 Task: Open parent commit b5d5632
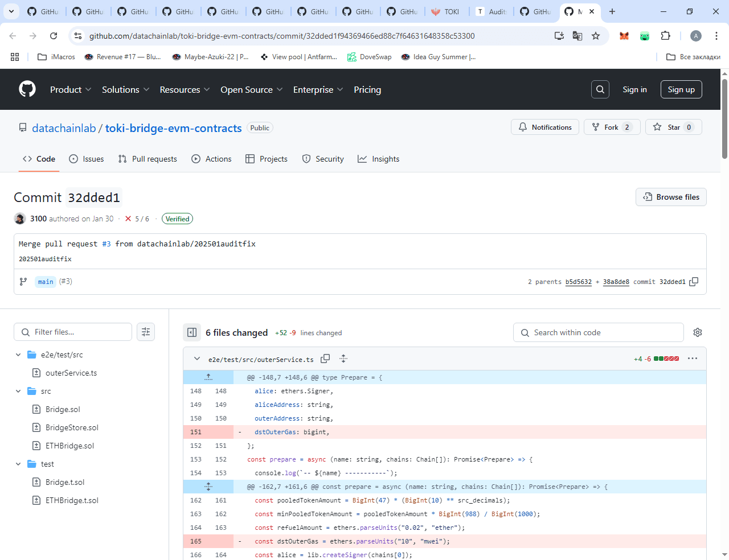point(579,282)
